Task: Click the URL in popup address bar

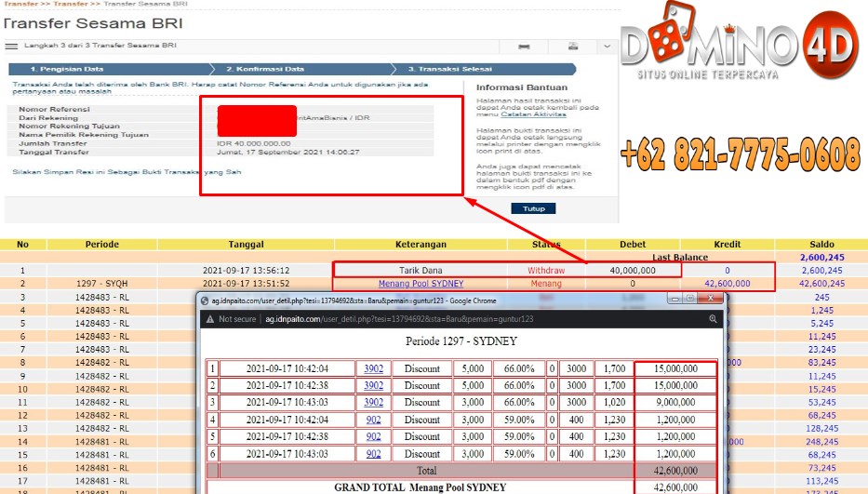Action: (398, 319)
